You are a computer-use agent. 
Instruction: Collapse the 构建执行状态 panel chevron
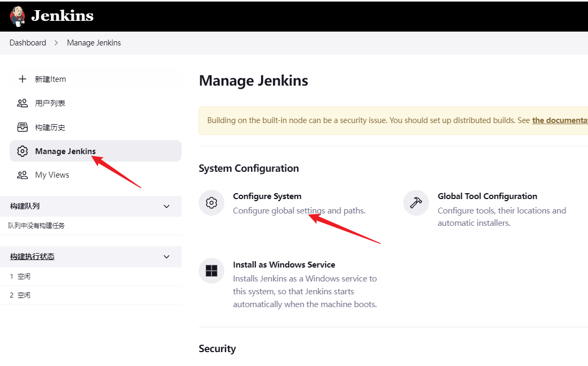click(x=167, y=257)
